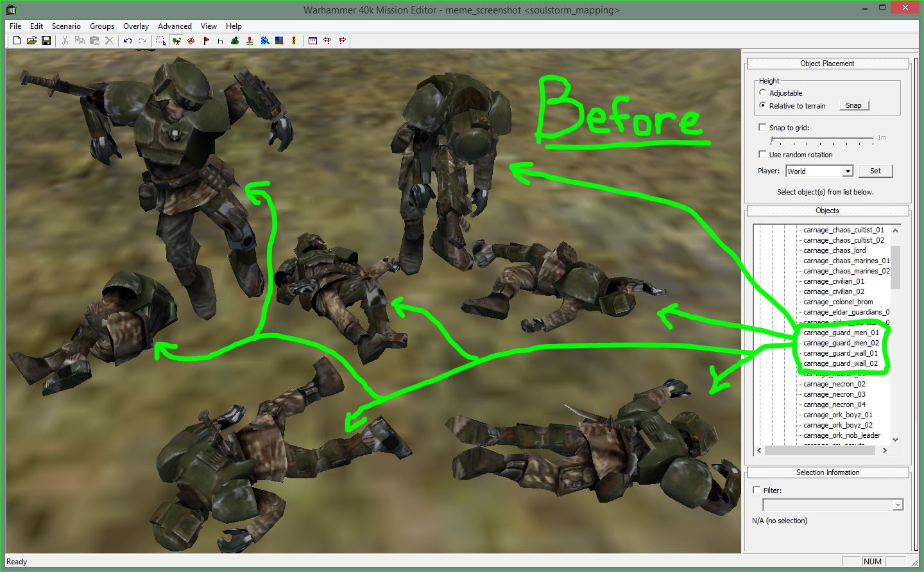This screenshot has width=924, height=572.
Task: Select carnage_ork_boyz_01 in the objects list
Action: 838,415
